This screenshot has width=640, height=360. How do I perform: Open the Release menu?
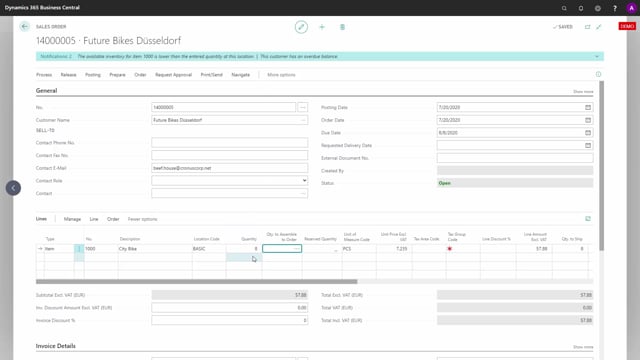point(69,75)
